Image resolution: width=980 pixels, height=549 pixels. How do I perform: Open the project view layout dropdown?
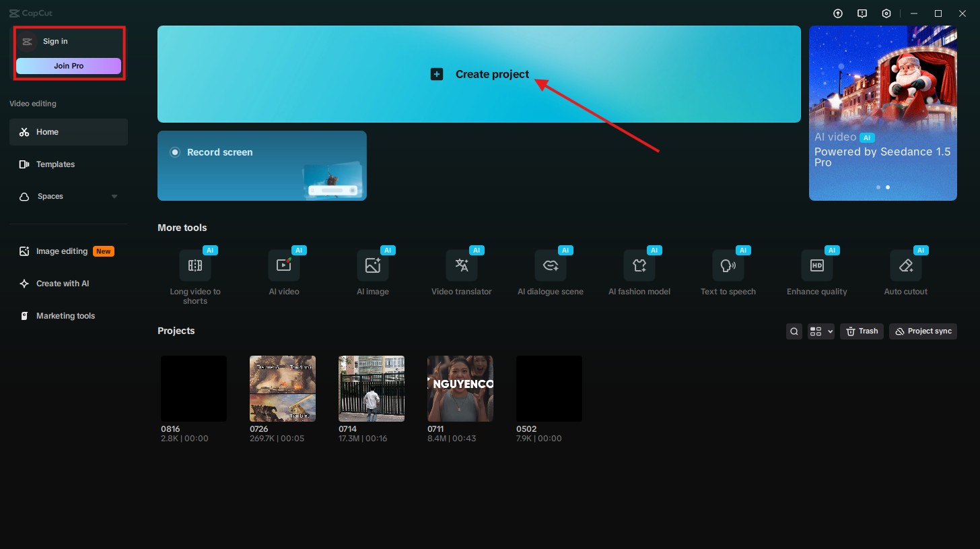pyautogui.click(x=821, y=331)
